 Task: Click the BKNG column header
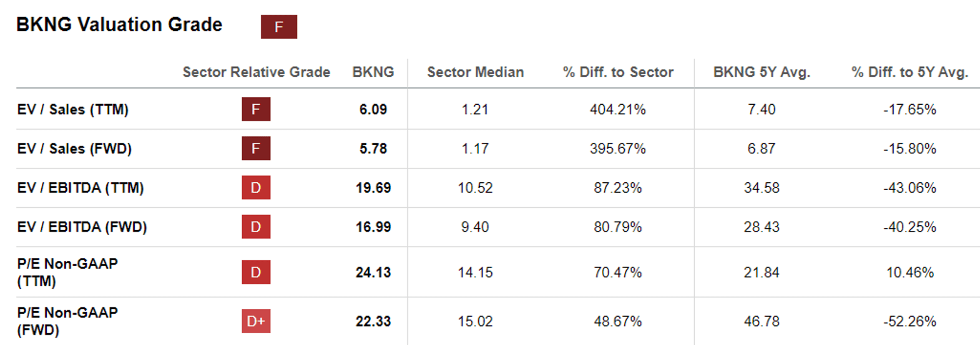(373, 72)
